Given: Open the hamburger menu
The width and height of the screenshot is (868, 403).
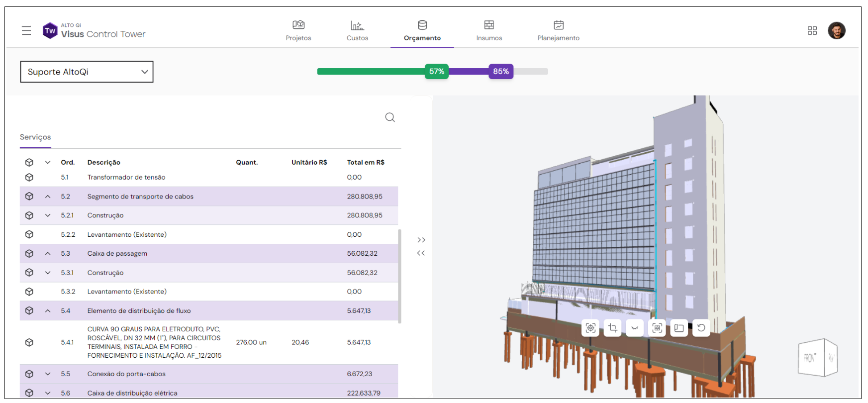Looking at the screenshot, I should (x=26, y=31).
